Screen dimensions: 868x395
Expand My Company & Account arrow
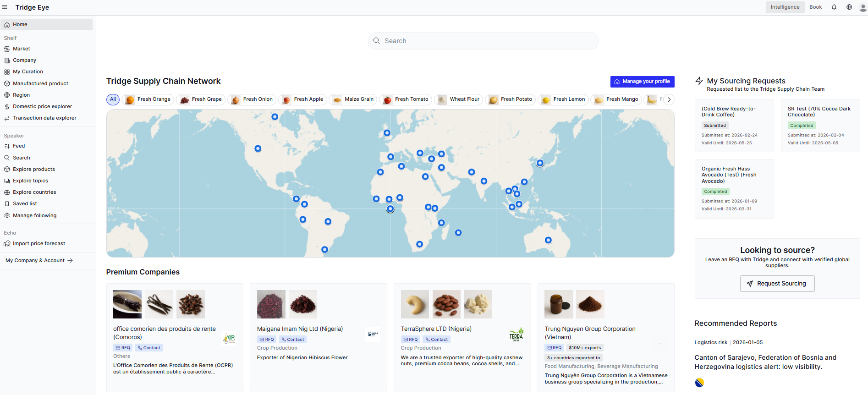(70, 260)
